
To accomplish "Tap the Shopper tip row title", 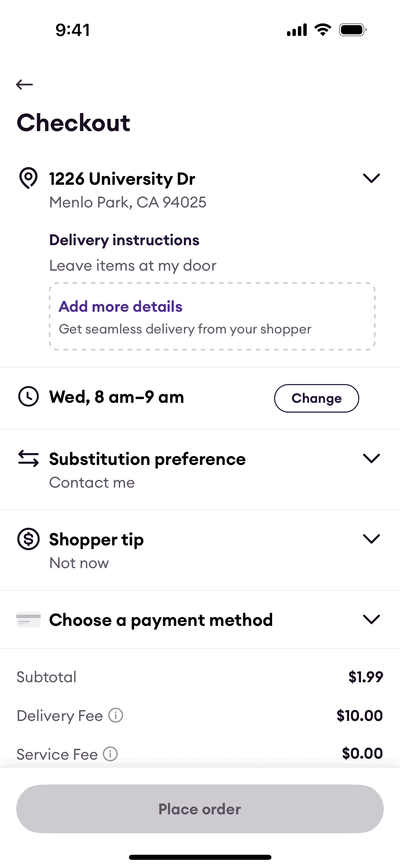I will click(x=96, y=540).
